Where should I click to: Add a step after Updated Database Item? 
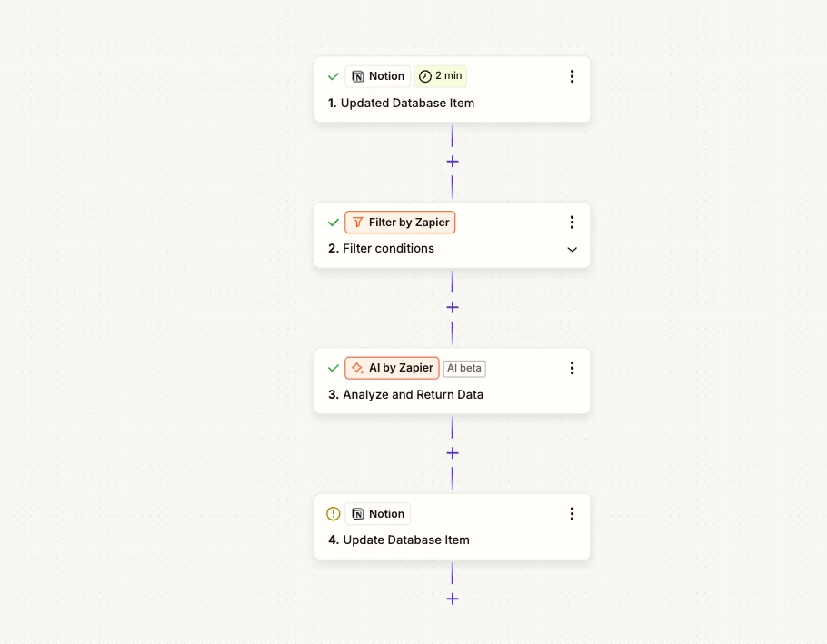click(453, 162)
